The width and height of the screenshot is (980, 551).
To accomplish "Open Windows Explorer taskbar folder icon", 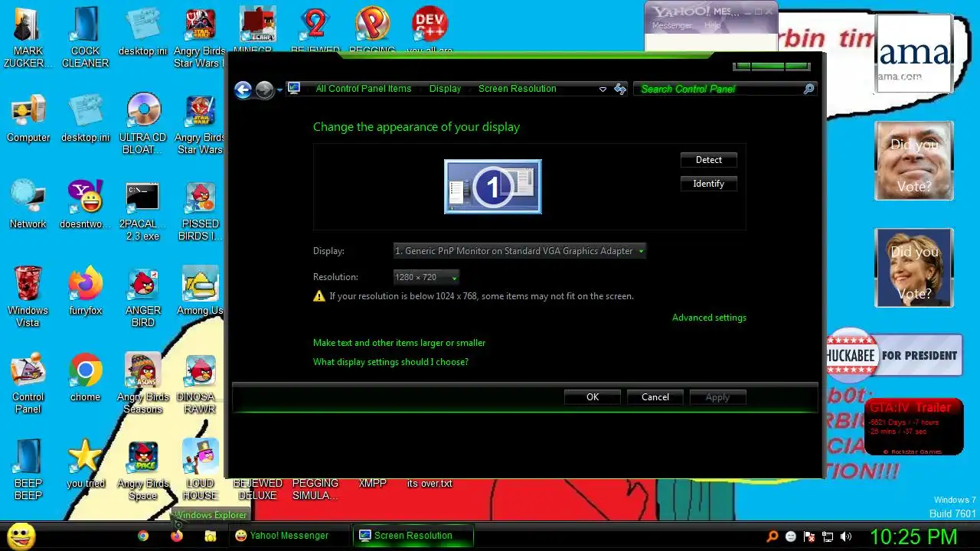I will [x=211, y=536].
